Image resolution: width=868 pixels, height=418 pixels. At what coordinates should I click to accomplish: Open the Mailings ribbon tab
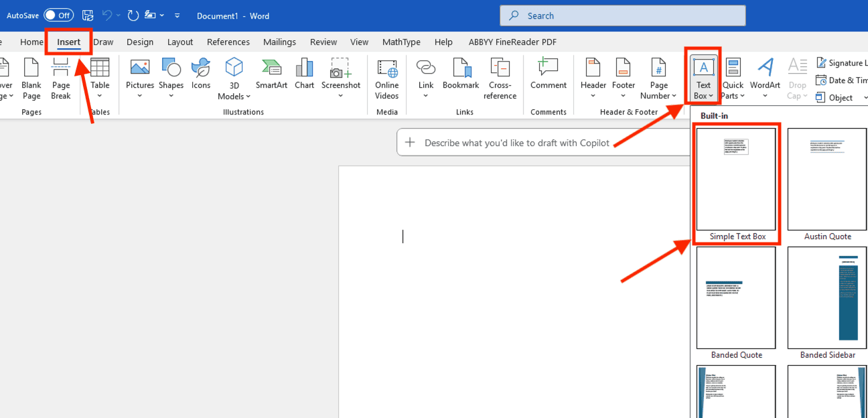coord(279,42)
